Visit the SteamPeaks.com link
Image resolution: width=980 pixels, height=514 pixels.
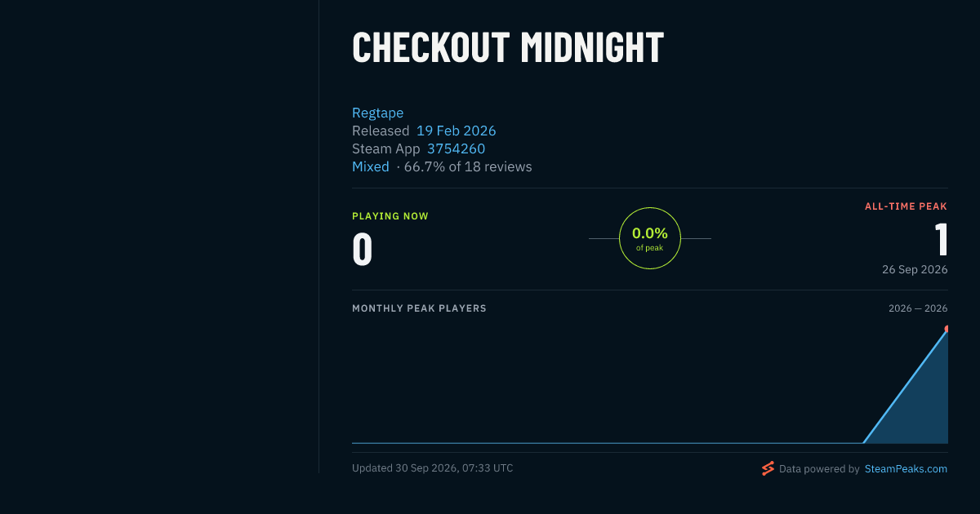pos(906,469)
